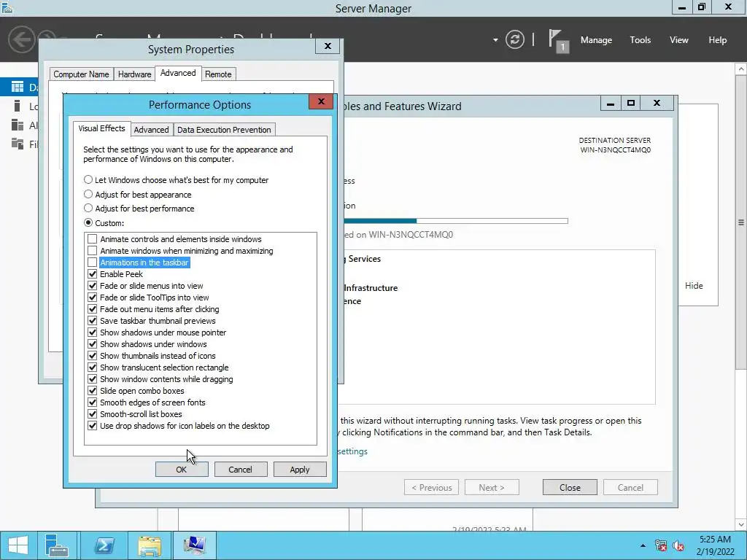Uncheck Smooth edges of screen fonts

(93, 402)
